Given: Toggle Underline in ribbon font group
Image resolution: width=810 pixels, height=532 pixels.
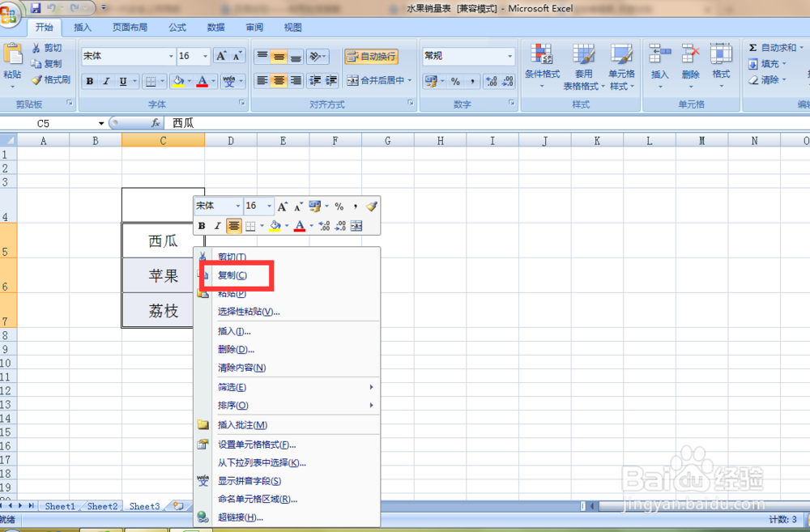Looking at the screenshot, I should click(x=123, y=81).
